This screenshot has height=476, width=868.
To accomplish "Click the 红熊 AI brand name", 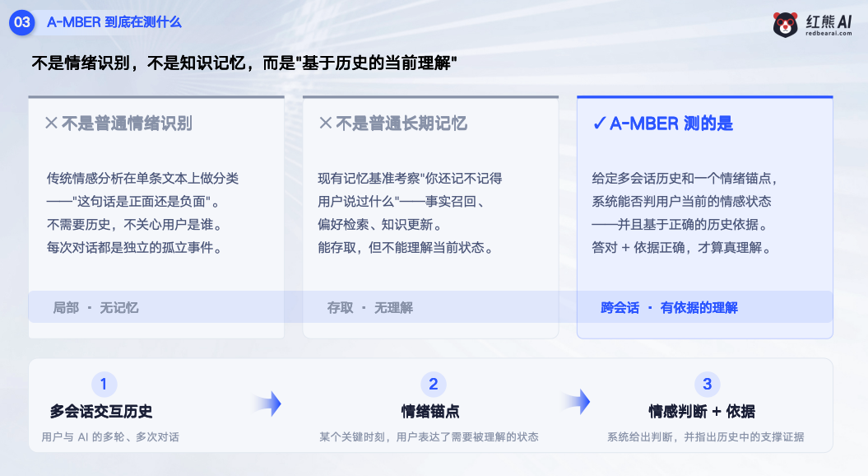I will click(829, 21).
